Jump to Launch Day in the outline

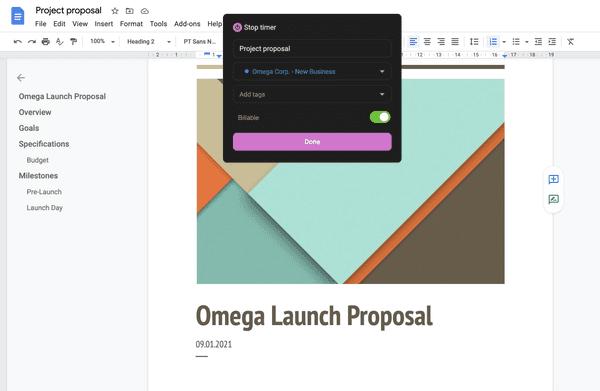(x=44, y=207)
